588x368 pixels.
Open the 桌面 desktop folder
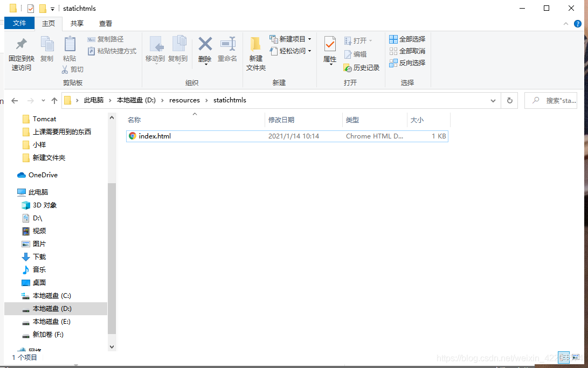[x=34, y=282]
